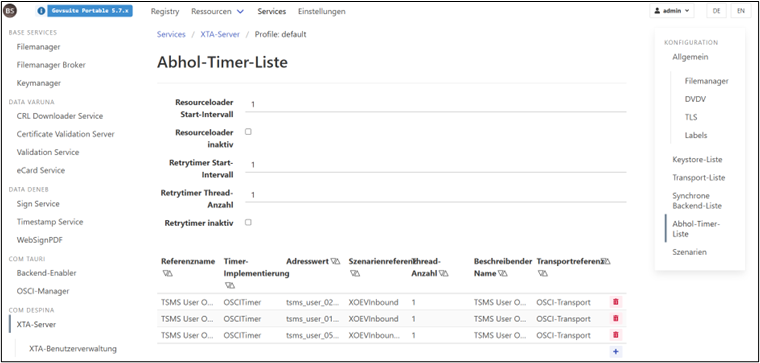
Task: Open XTA-Benutzerverwaltung sidebar subitem
Action: tap(73, 349)
